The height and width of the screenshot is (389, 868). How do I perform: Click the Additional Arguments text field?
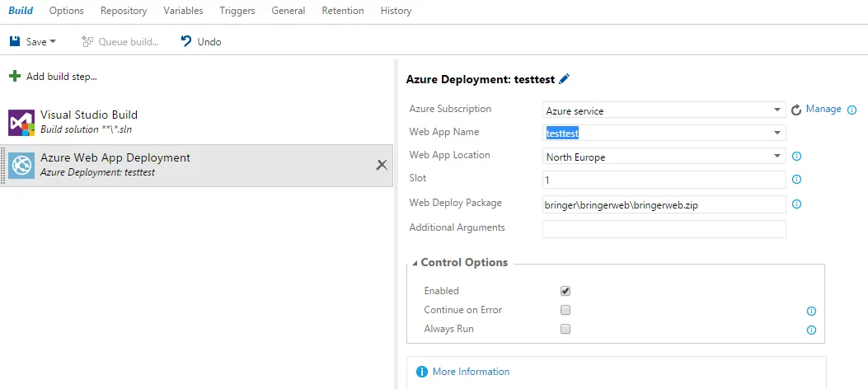(664, 228)
